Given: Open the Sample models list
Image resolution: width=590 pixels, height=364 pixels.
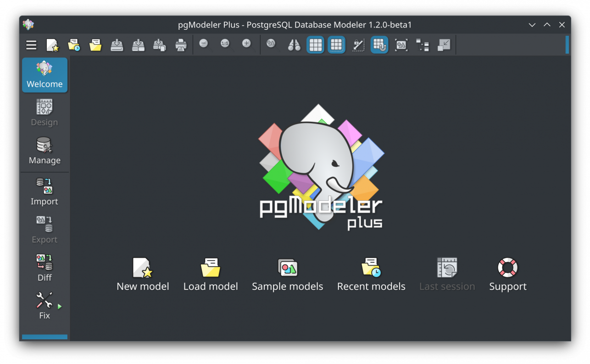Looking at the screenshot, I should click(x=288, y=274).
